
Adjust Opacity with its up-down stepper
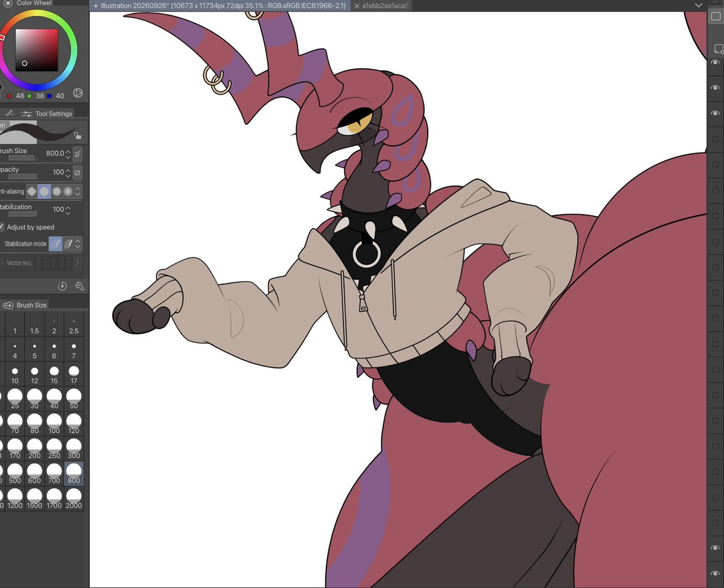coord(68,172)
